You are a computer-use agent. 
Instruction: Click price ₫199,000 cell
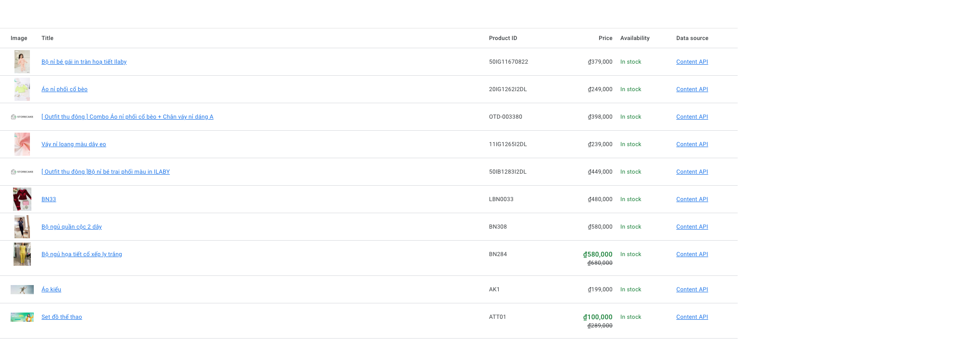600,289
